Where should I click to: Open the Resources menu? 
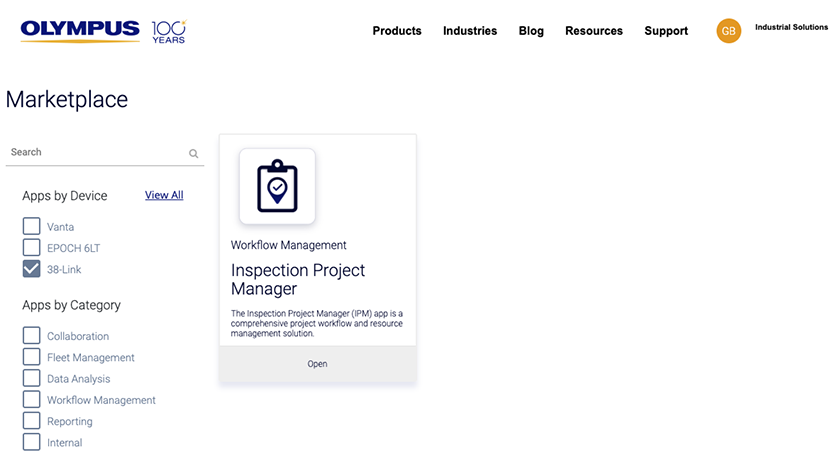(594, 31)
